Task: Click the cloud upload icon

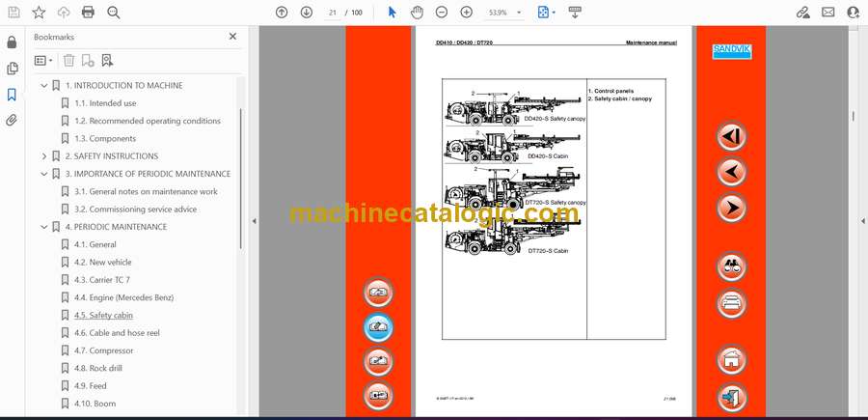Action: click(x=64, y=13)
